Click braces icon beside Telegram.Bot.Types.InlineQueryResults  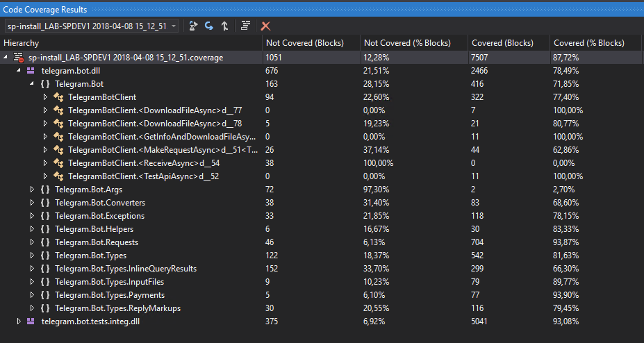[45, 269]
